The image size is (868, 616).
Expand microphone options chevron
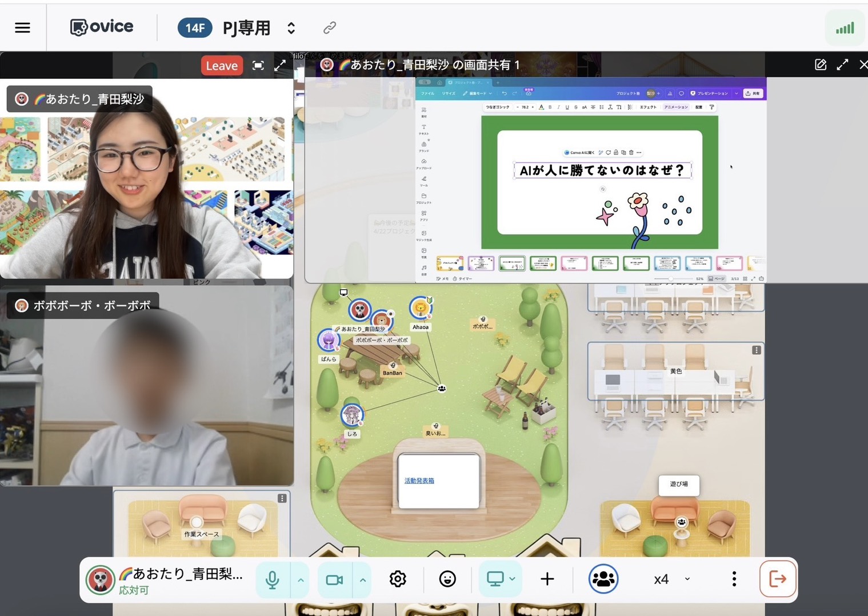[x=301, y=579]
